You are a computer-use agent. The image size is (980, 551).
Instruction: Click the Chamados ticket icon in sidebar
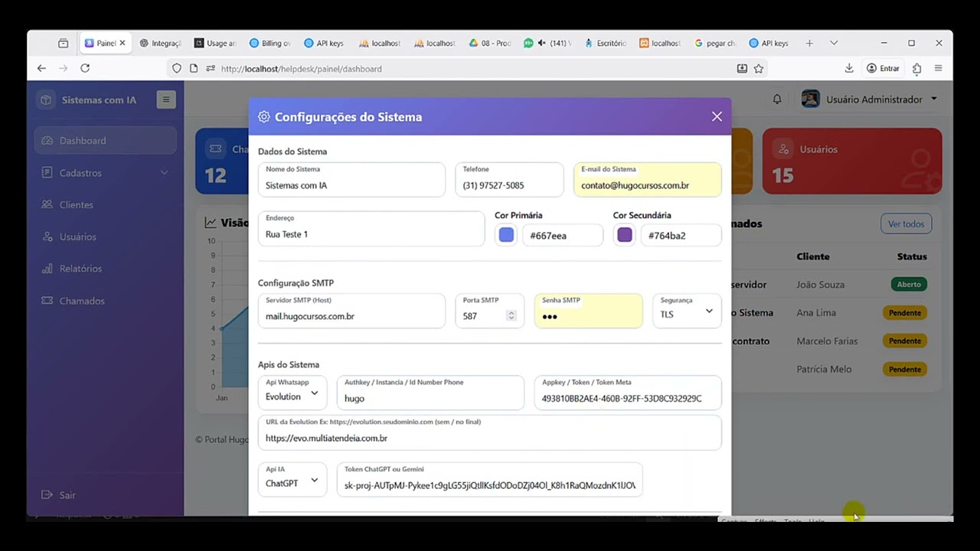coord(47,302)
